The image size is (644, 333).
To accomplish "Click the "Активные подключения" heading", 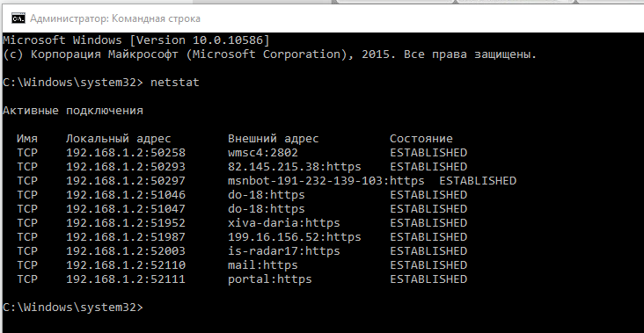I will click(73, 111).
